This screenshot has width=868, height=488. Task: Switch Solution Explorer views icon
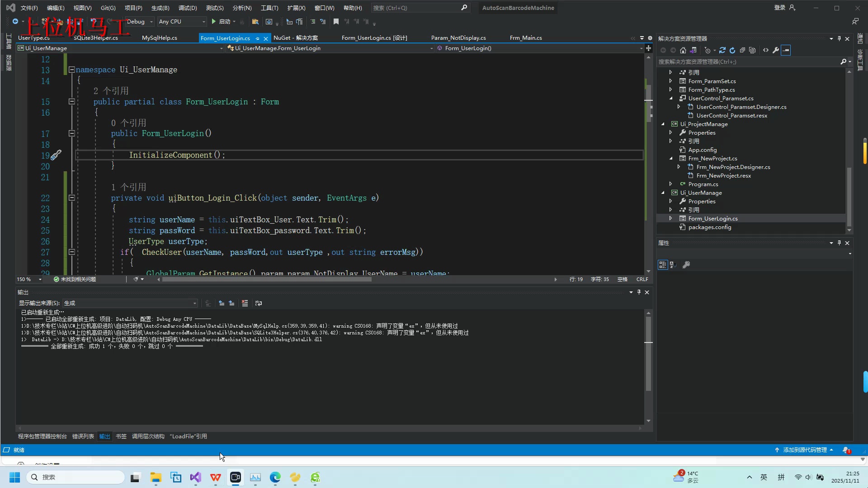click(x=693, y=50)
